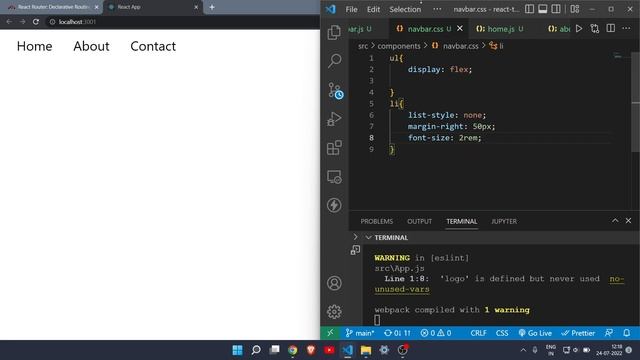Maximize the panel with the up chevron
Screen dimensions: 640x360
pyautogui.click(x=615, y=220)
